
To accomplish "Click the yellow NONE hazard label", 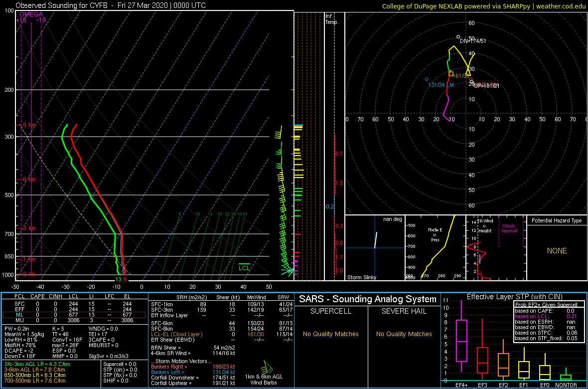I will 557,251.
